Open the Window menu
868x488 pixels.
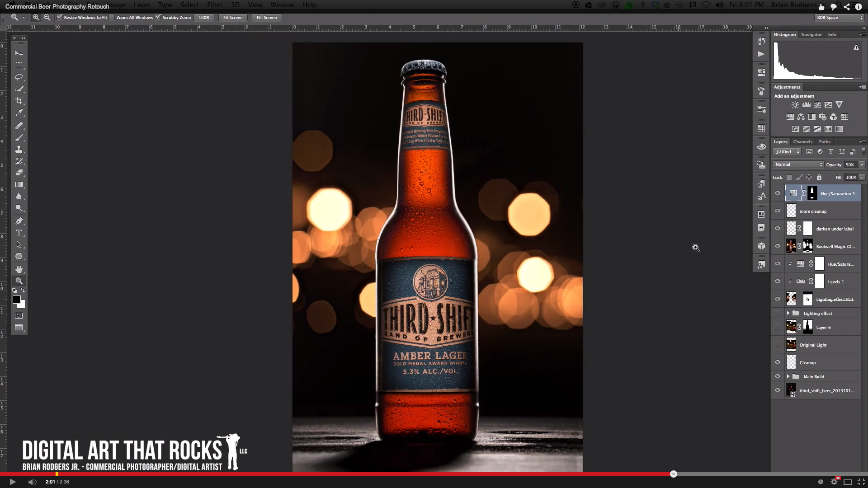coord(283,5)
